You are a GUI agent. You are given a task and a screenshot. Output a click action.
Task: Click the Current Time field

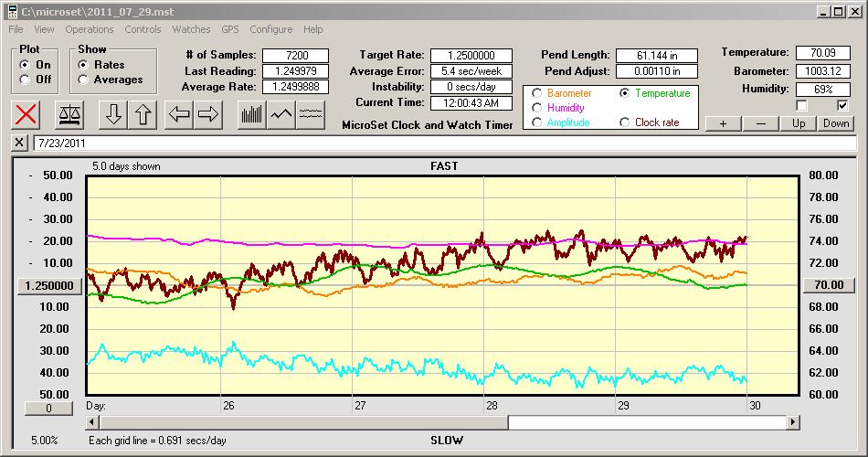[x=471, y=102]
